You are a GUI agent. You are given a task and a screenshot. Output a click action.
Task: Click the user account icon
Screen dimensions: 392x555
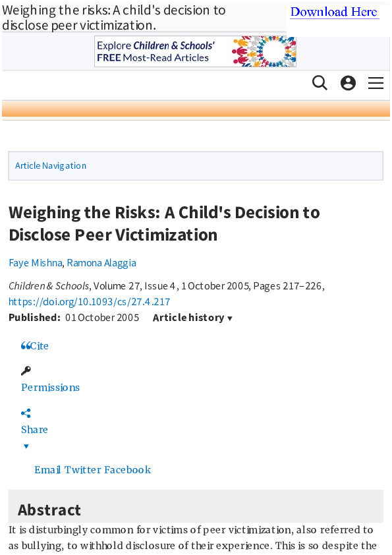click(348, 83)
